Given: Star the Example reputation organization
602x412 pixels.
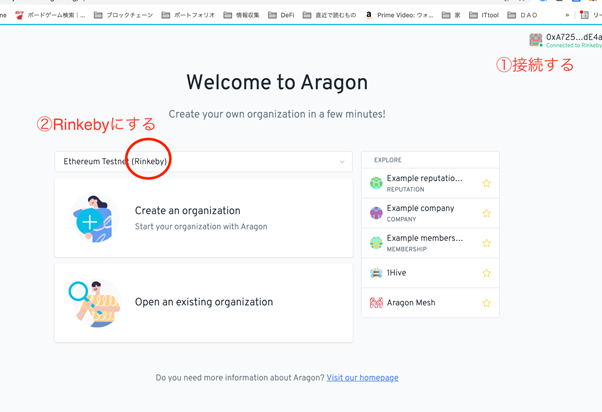Looking at the screenshot, I should click(x=486, y=184).
